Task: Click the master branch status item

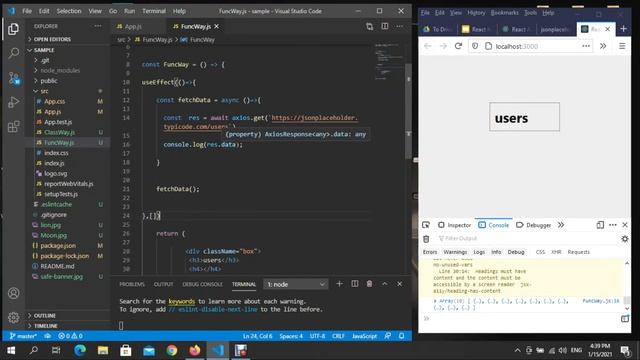Action: pyautogui.click(x=23, y=336)
